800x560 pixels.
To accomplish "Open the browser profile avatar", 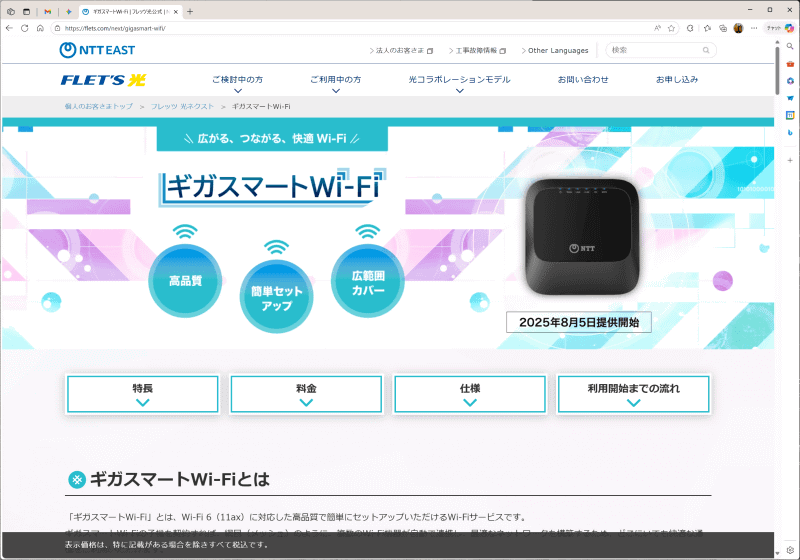I will click(738, 28).
